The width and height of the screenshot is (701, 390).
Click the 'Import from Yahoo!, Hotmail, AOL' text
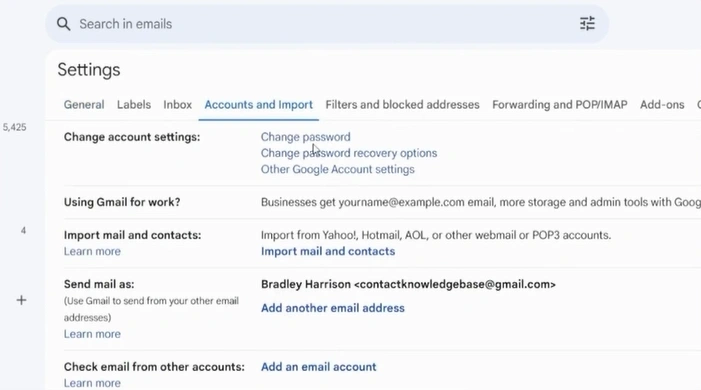pos(436,235)
